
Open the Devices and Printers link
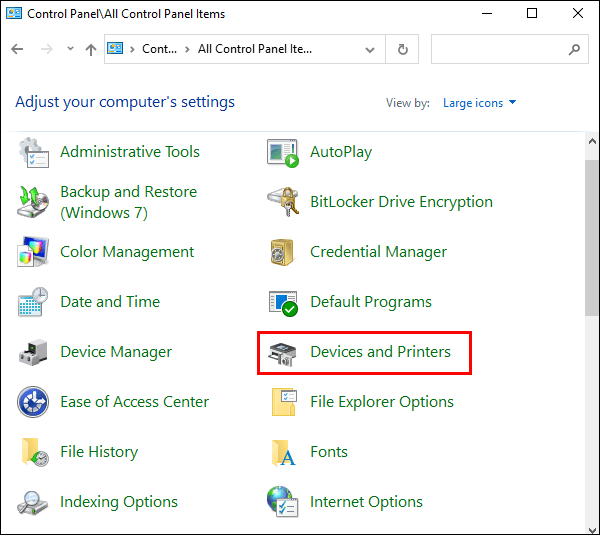(380, 352)
